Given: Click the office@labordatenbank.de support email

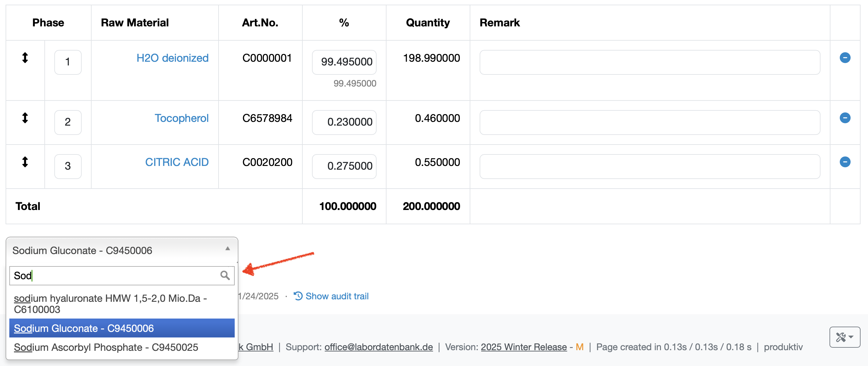Looking at the screenshot, I should tap(378, 347).
